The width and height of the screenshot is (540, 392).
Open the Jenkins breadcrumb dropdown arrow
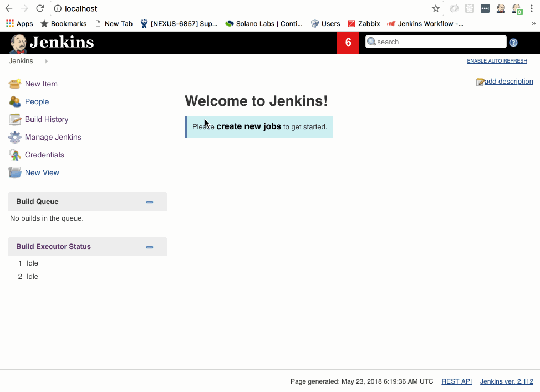(47, 61)
